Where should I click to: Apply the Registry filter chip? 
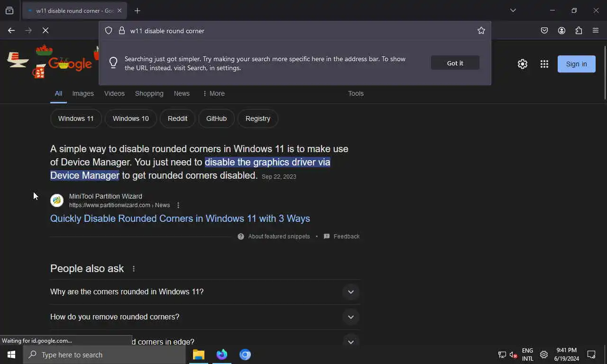point(258,118)
